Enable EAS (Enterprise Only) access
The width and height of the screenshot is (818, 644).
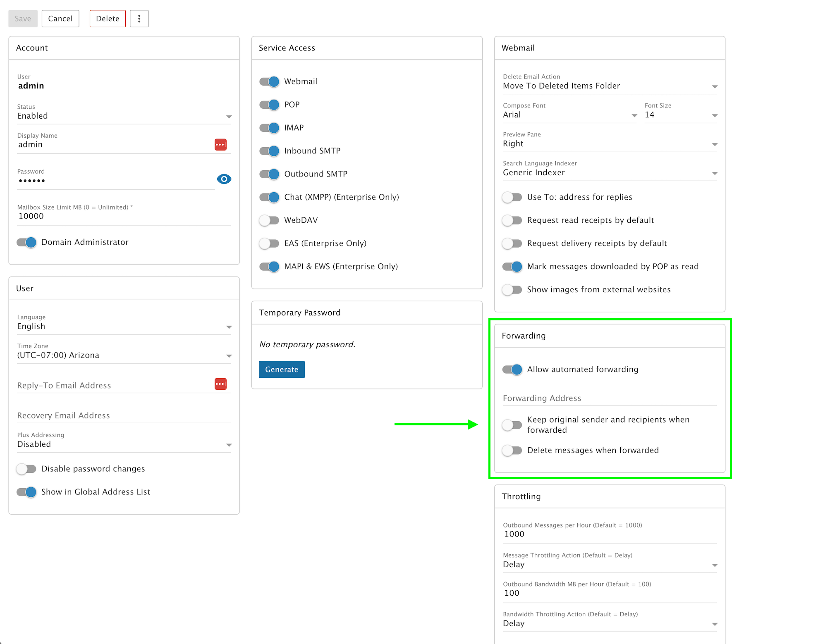pyautogui.click(x=269, y=243)
